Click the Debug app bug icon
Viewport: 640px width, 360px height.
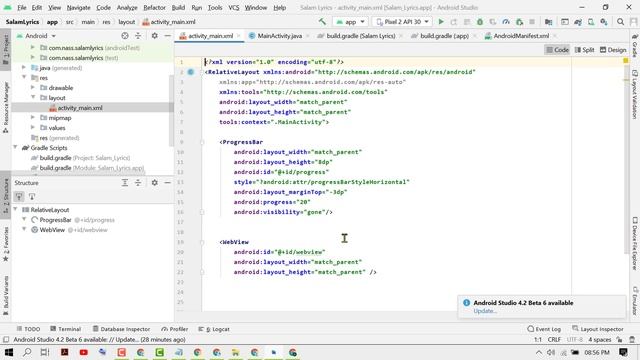click(x=480, y=22)
